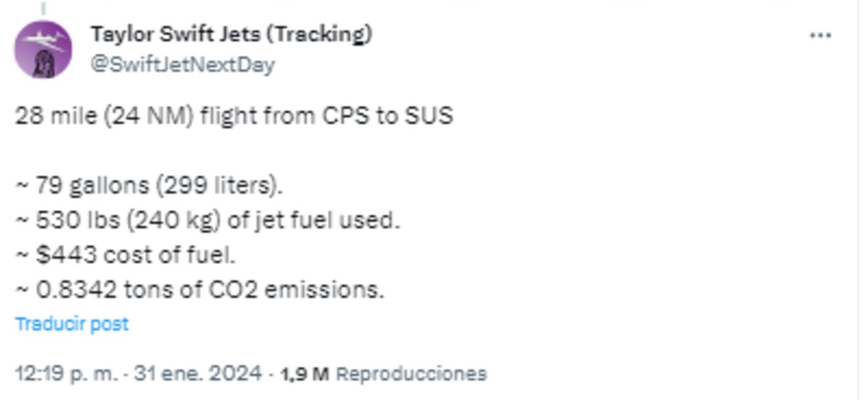This screenshot has width=868, height=400.
Task: Click the 31 ene. 2024 date
Action: coord(198,374)
